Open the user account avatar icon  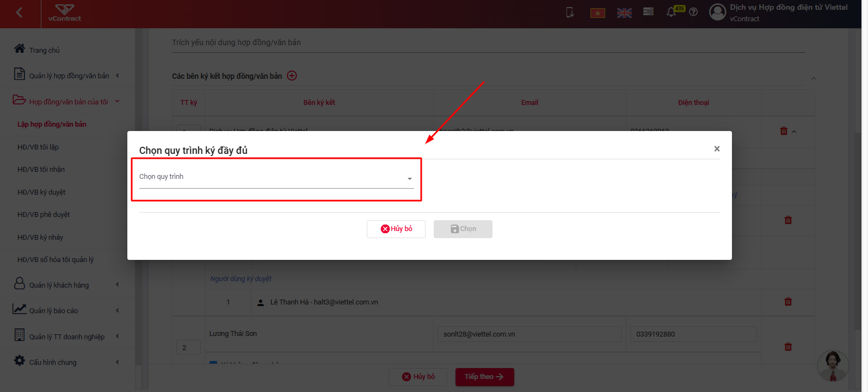pyautogui.click(x=718, y=12)
